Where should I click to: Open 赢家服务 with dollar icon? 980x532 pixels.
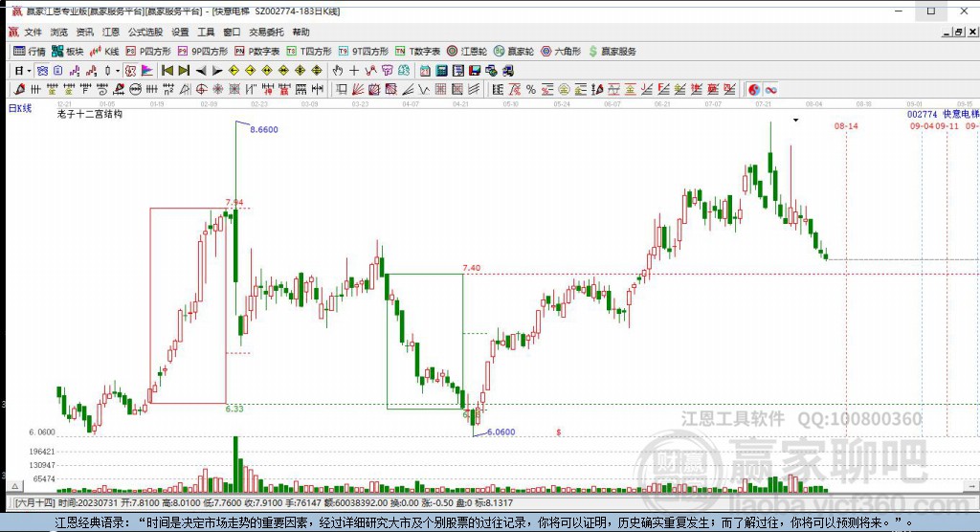tap(612, 52)
